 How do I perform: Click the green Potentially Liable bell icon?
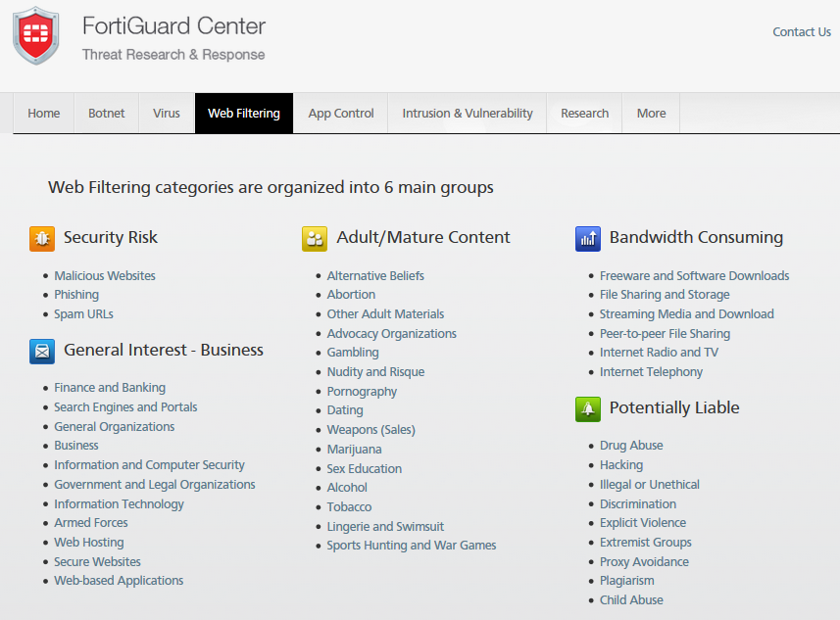coord(588,409)
